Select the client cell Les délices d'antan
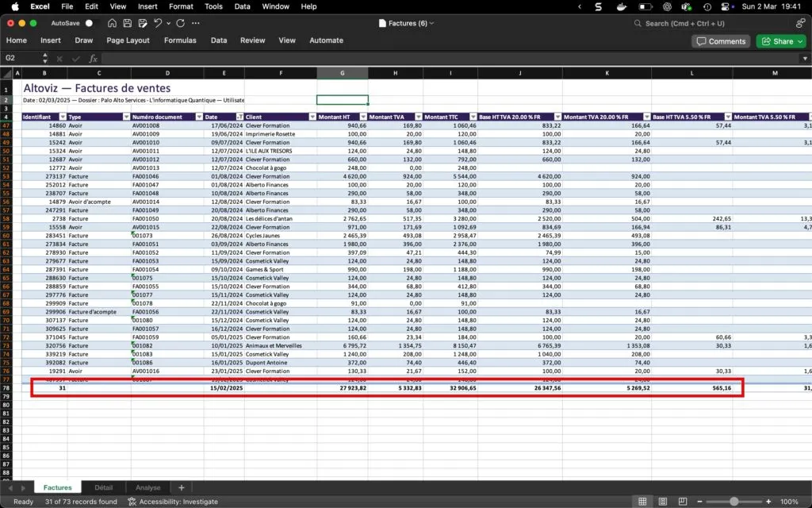Viewport: 812px width, 508px height. pyautogui.click(x=281, y=219)
